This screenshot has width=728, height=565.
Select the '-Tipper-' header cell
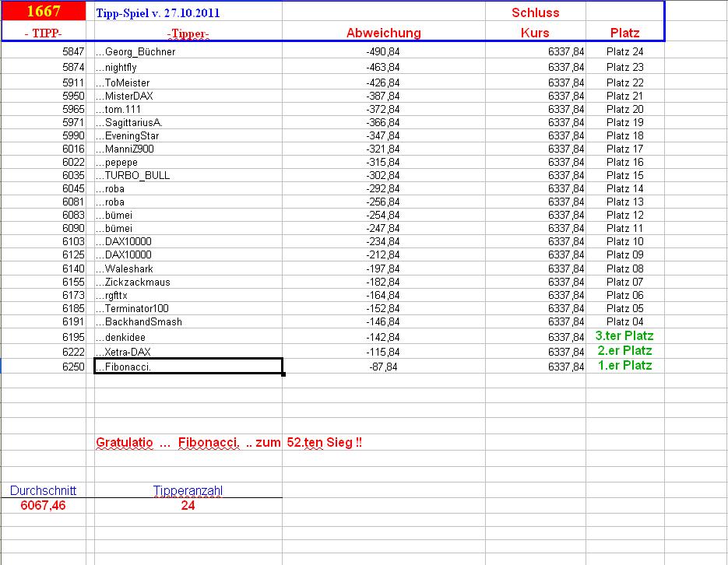tap(188, 33)
